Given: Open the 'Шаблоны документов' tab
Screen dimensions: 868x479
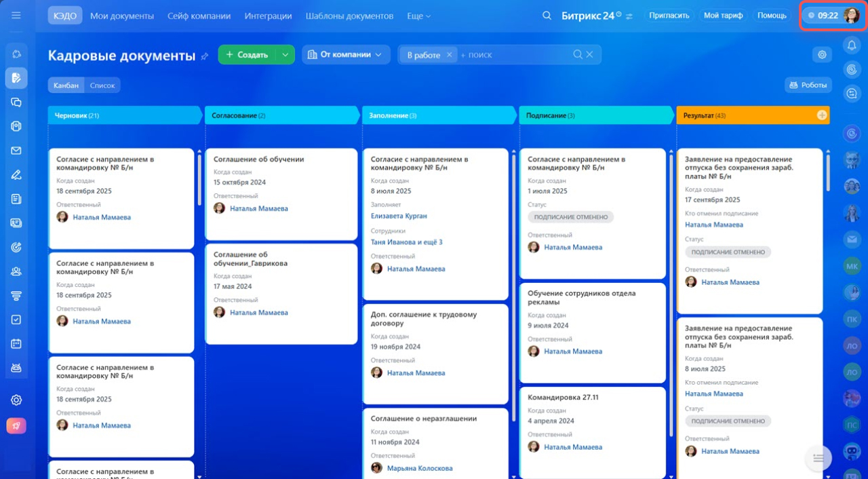Looking at the screenshot, I should (x=349, y=16).
